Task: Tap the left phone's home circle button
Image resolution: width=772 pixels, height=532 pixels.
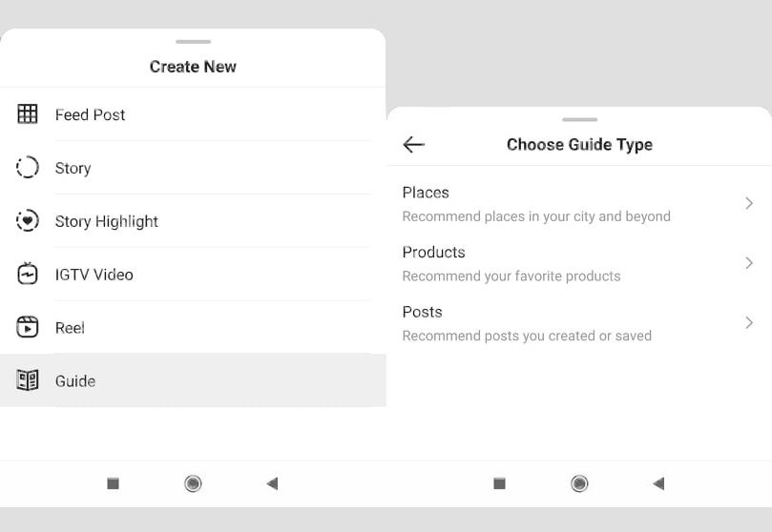Action: (x=193, y=483)
